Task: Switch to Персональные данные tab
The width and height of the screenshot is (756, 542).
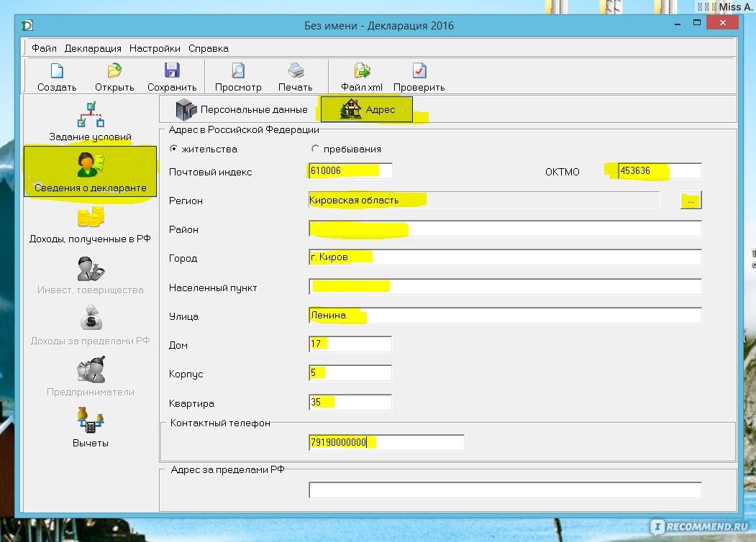Action: click(x=241, y=109)
